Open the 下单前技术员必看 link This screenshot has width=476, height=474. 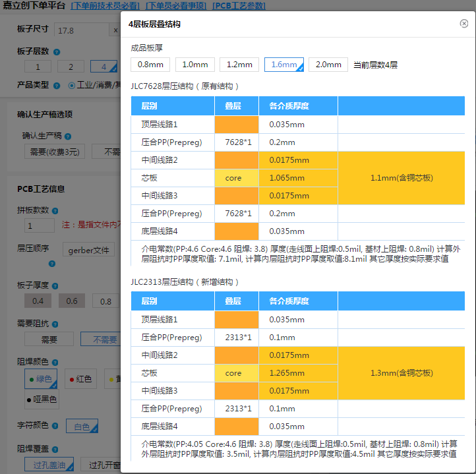(105, 6)
